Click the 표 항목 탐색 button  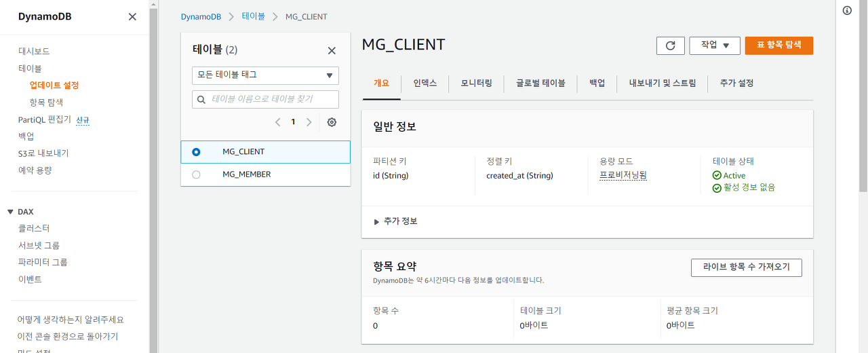click(x=779, y=45)
